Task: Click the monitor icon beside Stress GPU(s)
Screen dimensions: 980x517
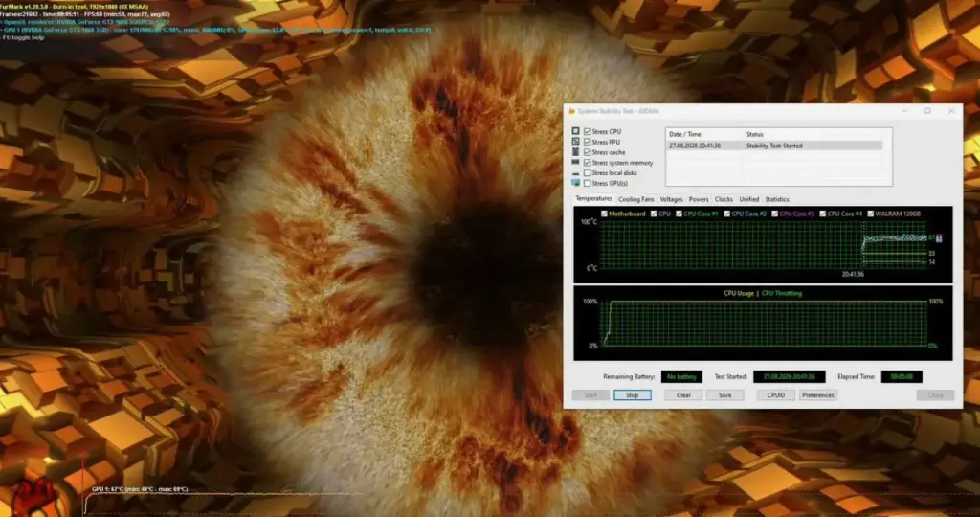Action: (x=575, y=183)
